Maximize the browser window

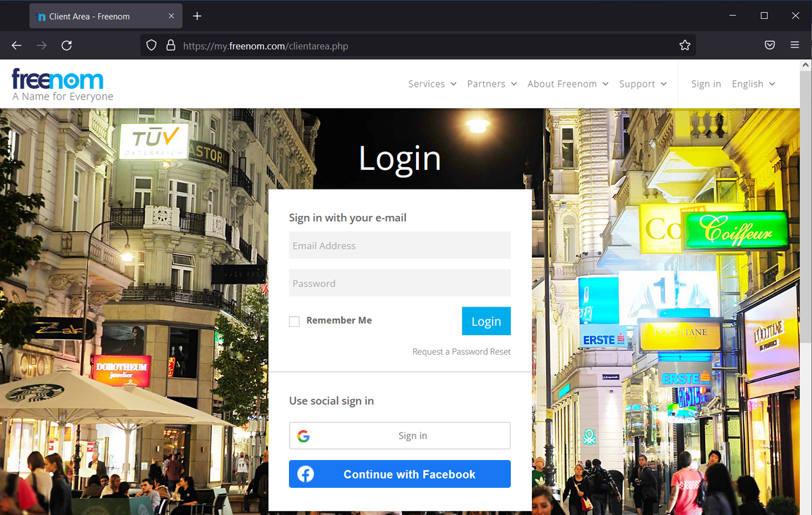click(x=764, y=16)
